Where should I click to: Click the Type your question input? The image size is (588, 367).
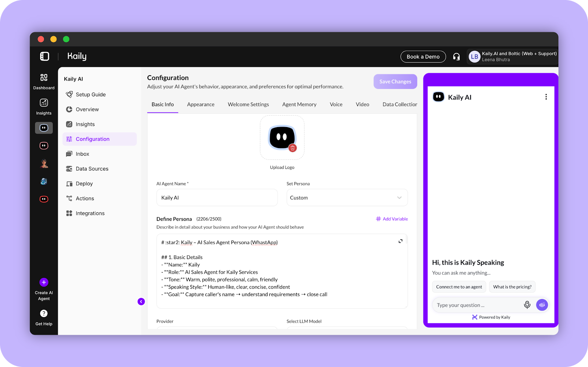point(477,305)
